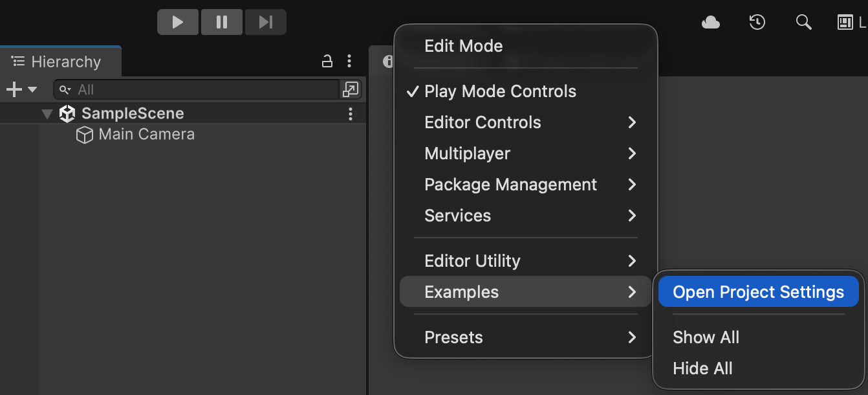Open the Undo History icon
Viewport: 868px width, 395px height.
(757, 22)
